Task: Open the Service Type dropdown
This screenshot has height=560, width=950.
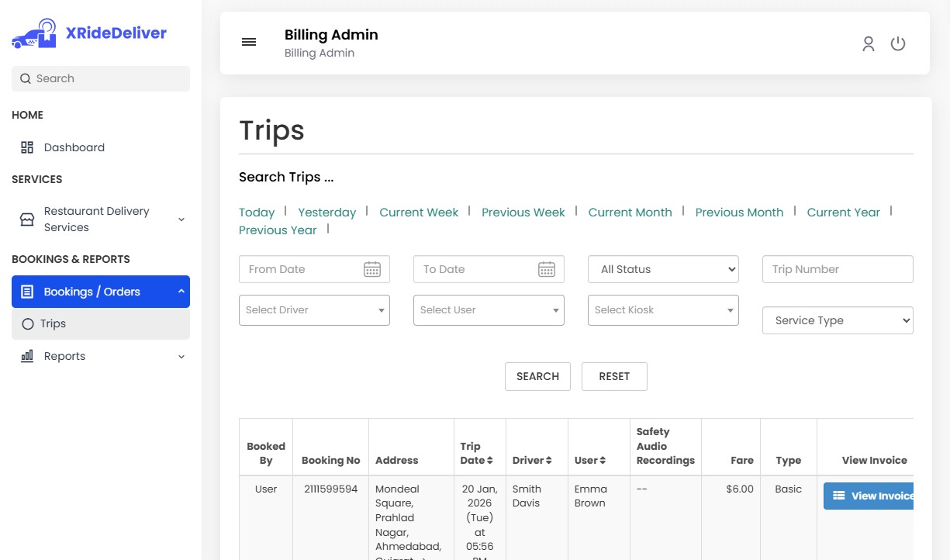Action: pos(838,320)
